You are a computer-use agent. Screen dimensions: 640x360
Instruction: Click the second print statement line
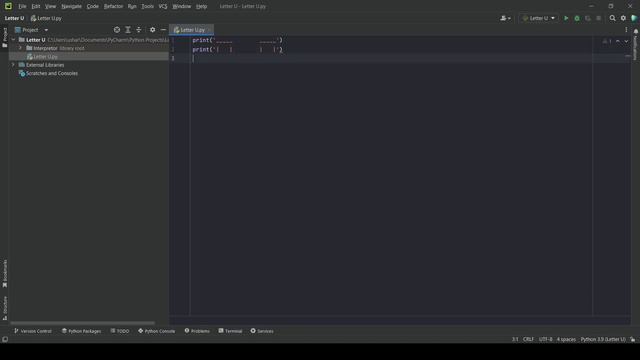tap(238, 49)
